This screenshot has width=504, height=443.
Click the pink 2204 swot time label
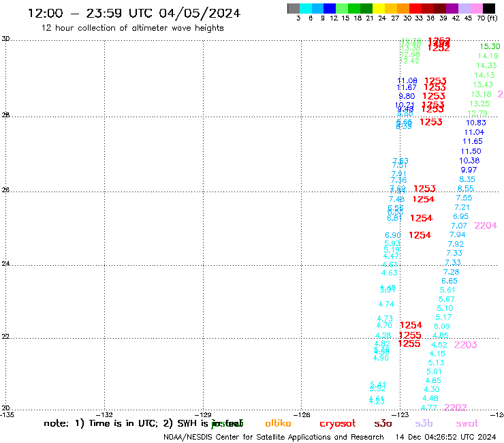tap(486, 226)
